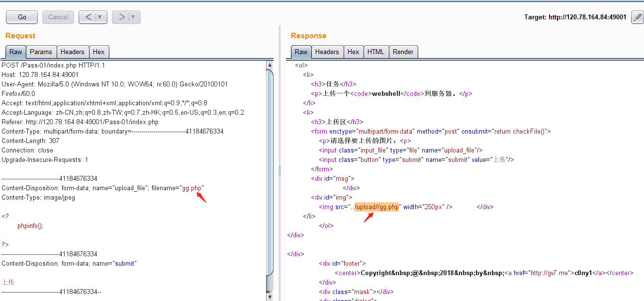This screenshot has height=301, width=644.
Task: Click the Host: 120.78.164.84:49001 header line
Action: click(x=40, y=75)
